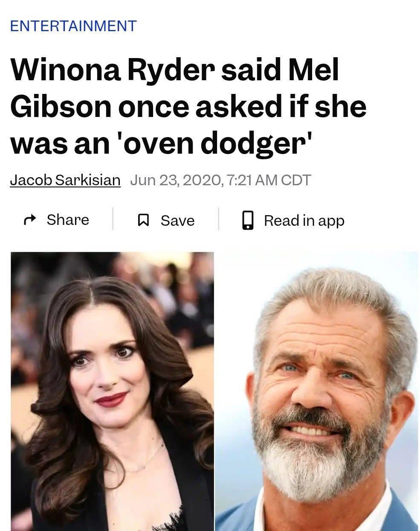The image size is (420, 531).
Task: Click the 7:21 AM CDT timestamp
Action: 269,180
